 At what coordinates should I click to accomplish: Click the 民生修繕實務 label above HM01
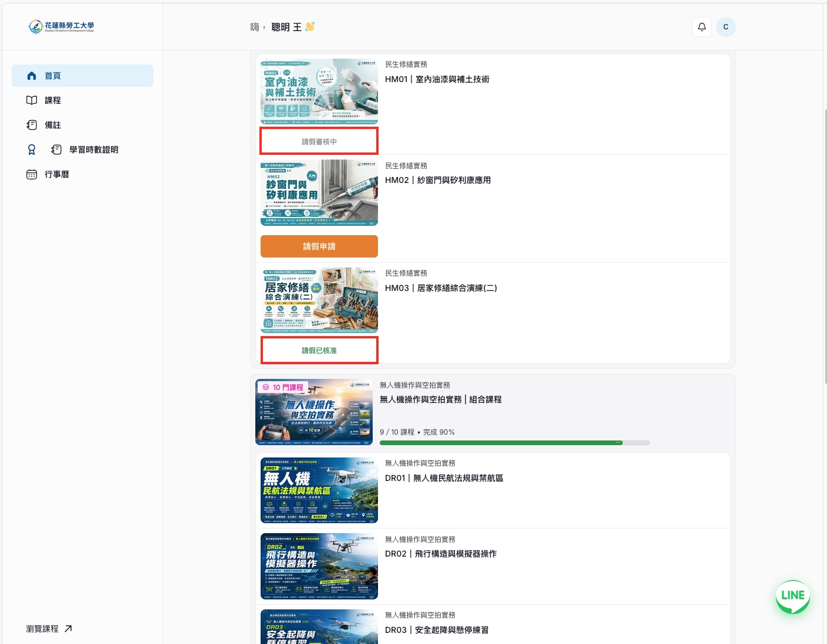pyautogui.click(x=406, y=65)
